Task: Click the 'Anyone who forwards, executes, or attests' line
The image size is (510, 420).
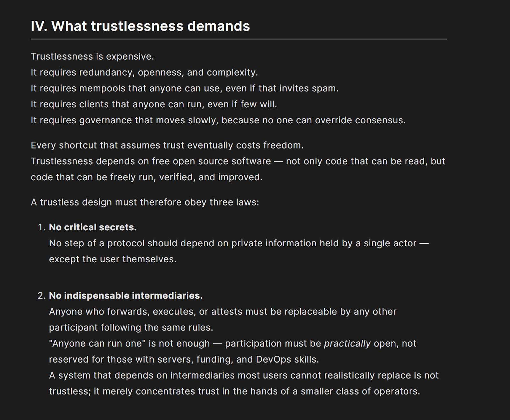Action: click(222, 312)
